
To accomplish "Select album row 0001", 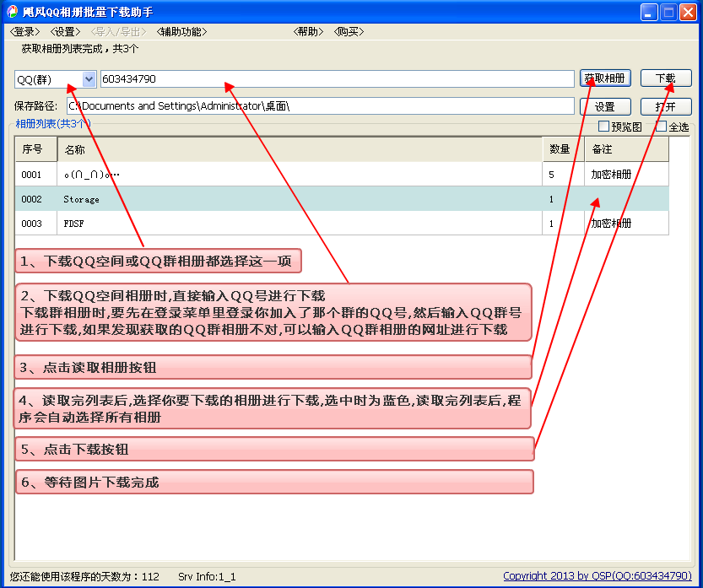I will tap(342, 175).
